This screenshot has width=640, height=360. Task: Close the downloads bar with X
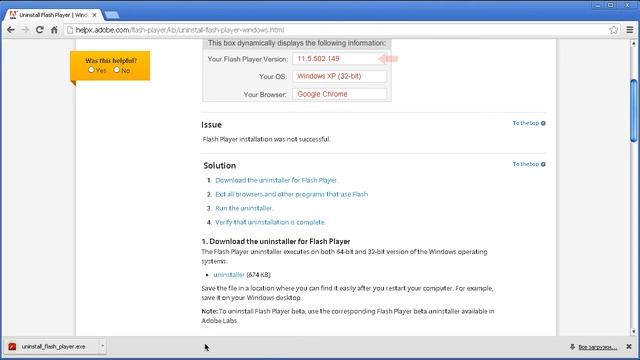(x=629, y=347)
